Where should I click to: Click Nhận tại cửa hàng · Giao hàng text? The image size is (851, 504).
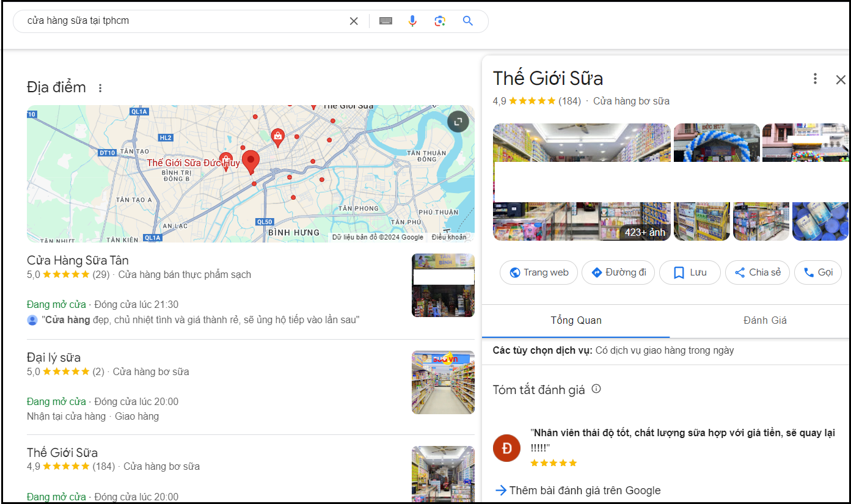click(93, 417)
